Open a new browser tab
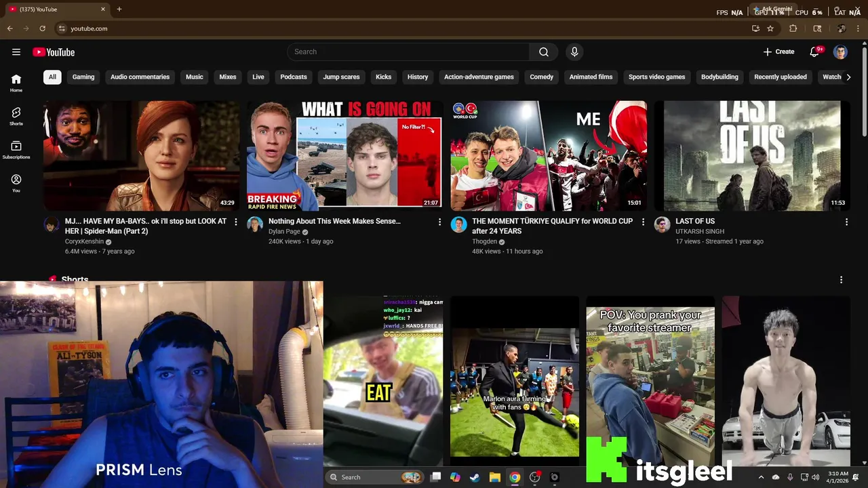Screen dimensions: 868x488 pos(119,9)
